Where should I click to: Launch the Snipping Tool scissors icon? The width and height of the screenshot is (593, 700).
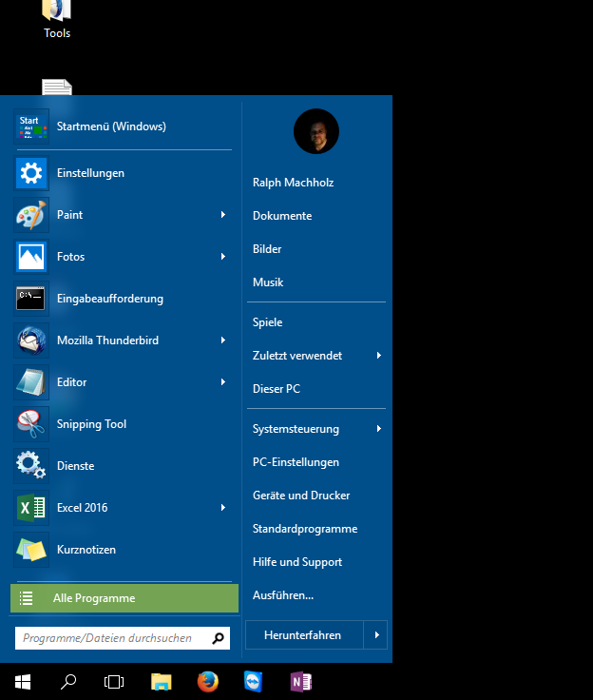coord(31,423)
